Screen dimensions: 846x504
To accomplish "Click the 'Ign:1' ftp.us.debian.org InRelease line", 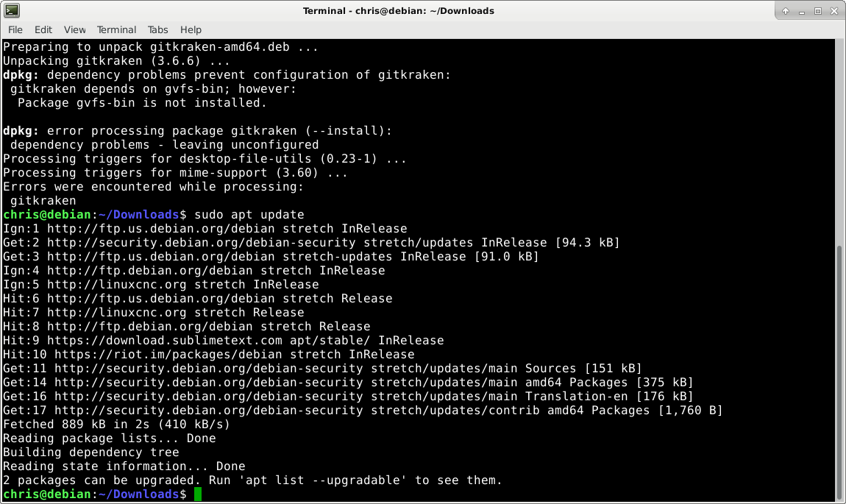I will [205, 229].
